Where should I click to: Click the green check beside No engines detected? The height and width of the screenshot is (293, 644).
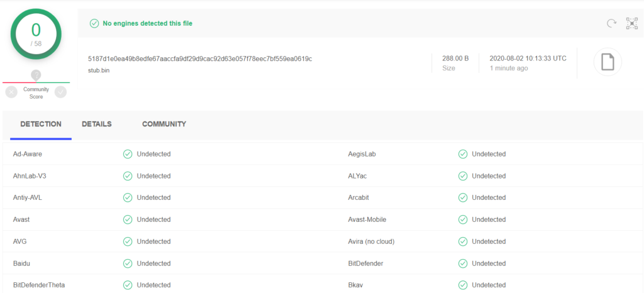94,23
